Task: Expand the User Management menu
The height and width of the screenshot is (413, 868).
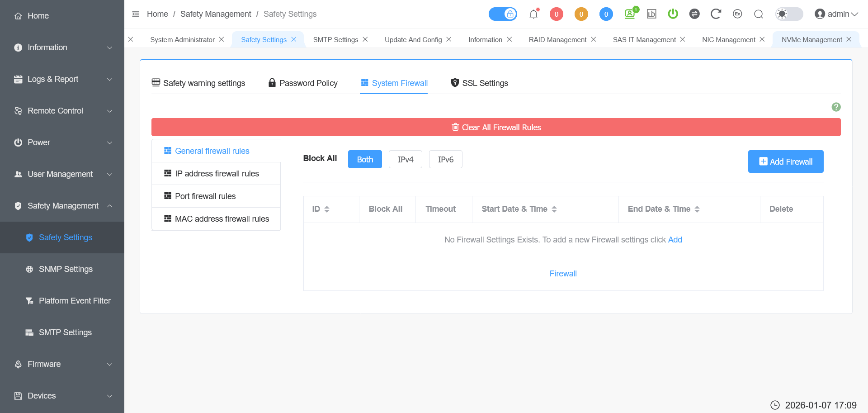Action: (62, 174)
